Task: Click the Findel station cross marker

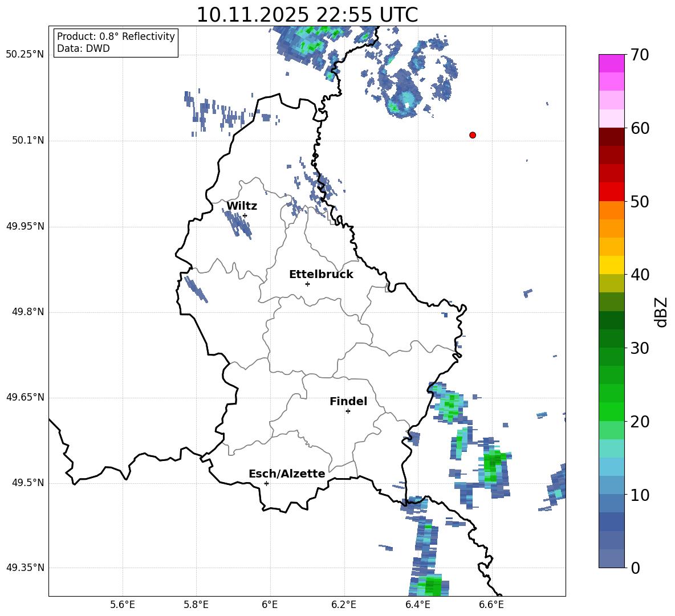Action: 348,411
